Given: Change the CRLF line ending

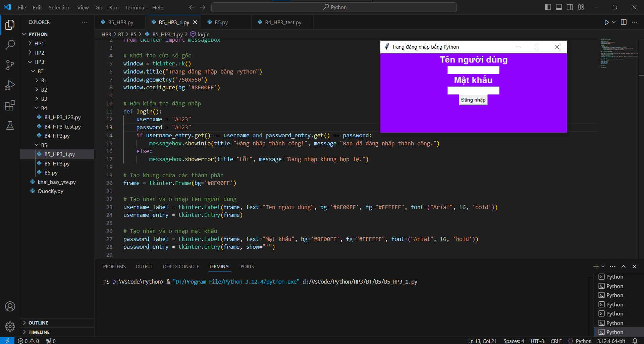Looking at the screenshot, I should point(556,341).
